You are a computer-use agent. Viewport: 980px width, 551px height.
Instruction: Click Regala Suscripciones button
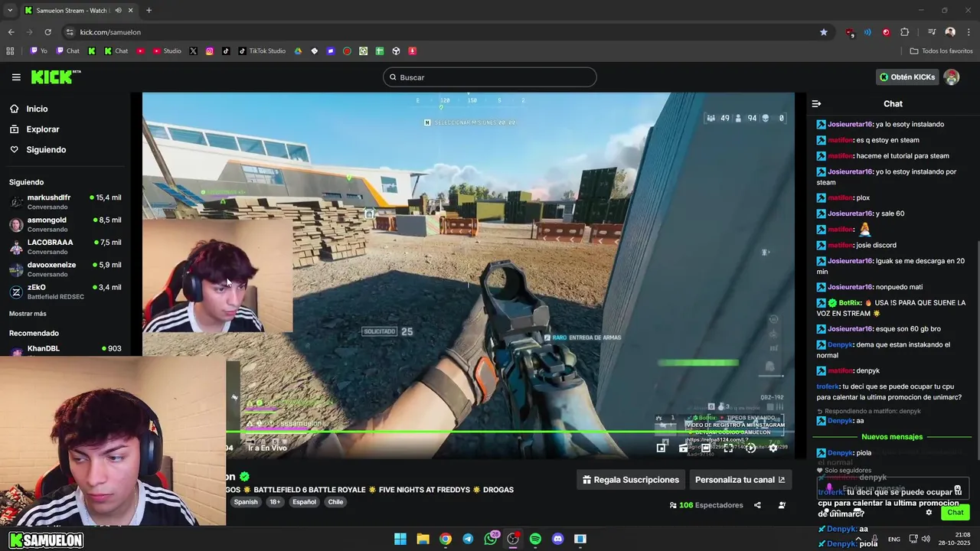(x=631, y=480)
